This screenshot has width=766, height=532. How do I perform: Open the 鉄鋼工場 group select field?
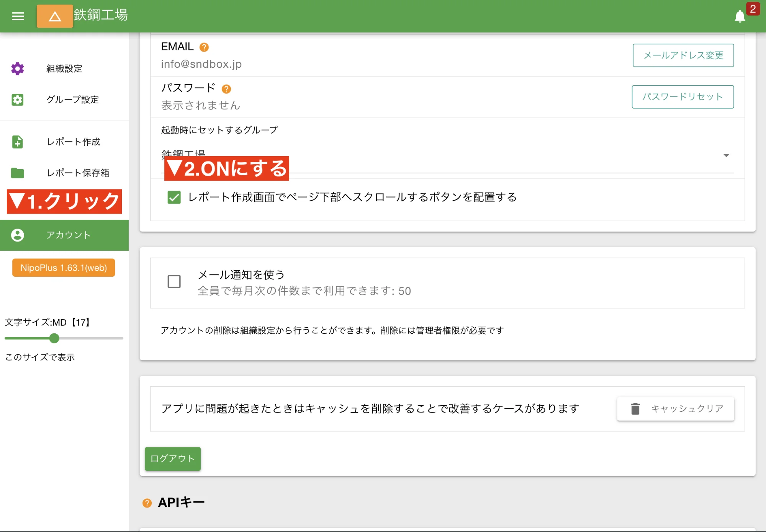421,155
